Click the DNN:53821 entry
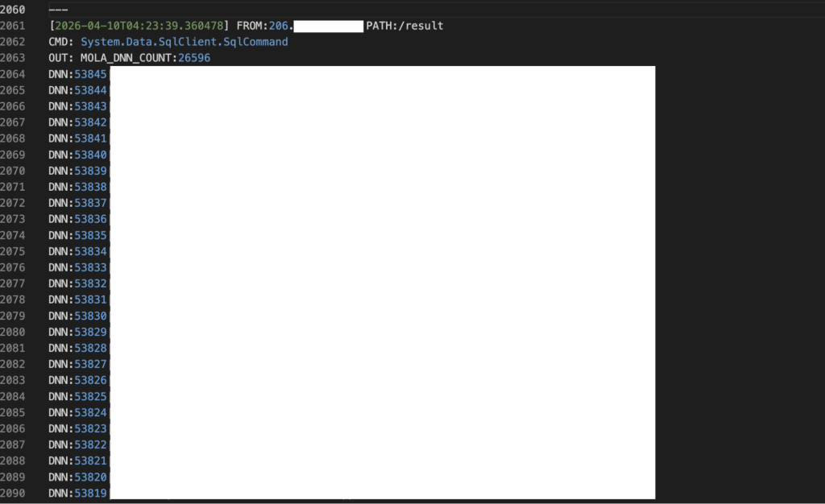 click(77, 461)
